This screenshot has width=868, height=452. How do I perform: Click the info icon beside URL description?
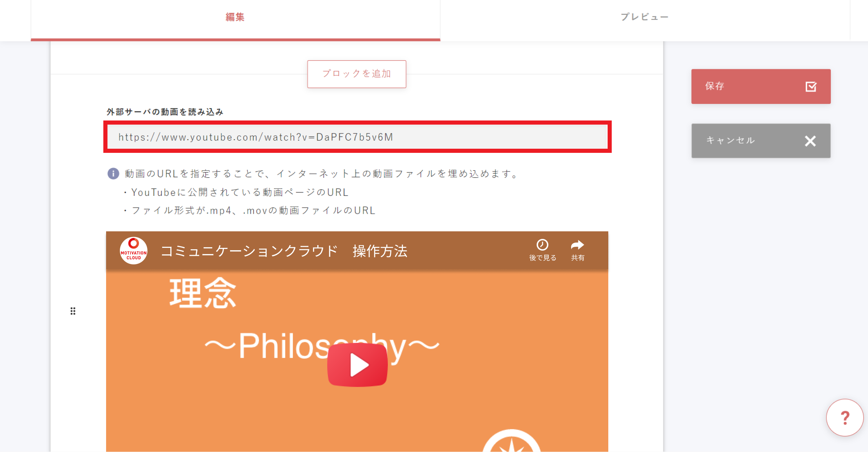coord(113,174)
